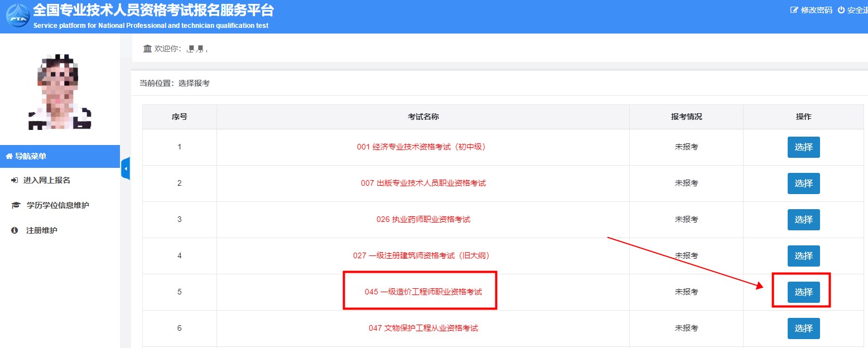The width and height of the screenshot is (868, 348).
Task: Click the user profile photo
Action: [60, 92]
